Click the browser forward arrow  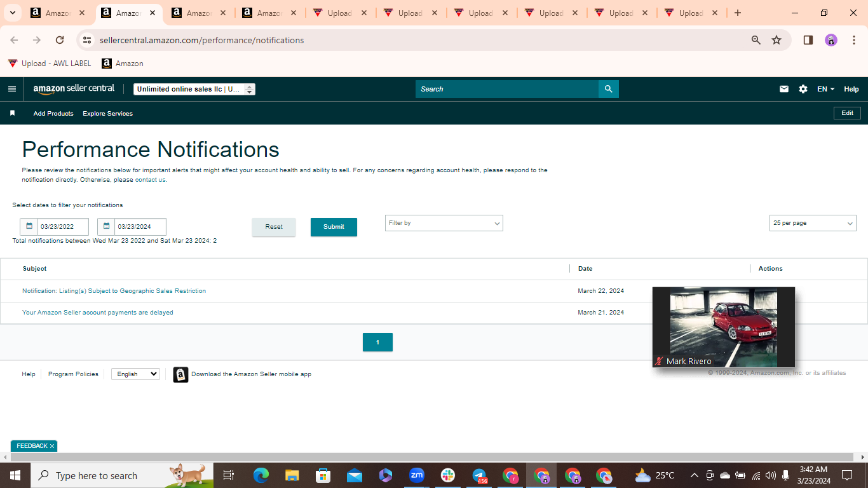[37, 40]
